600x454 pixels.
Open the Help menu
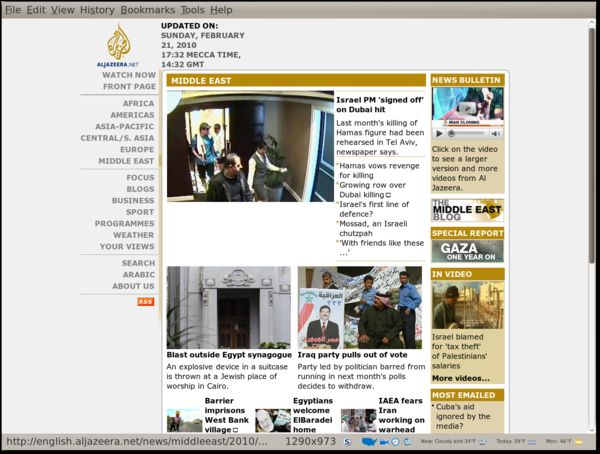pos(221,10)
